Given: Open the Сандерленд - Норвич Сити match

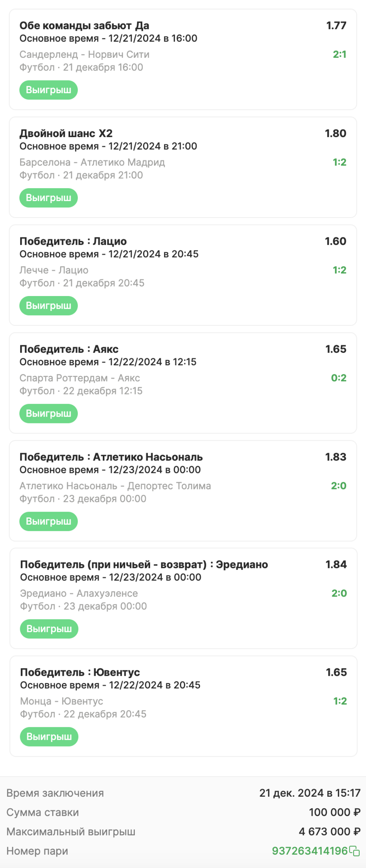Looking at the screenshot, I should [84, 54].
